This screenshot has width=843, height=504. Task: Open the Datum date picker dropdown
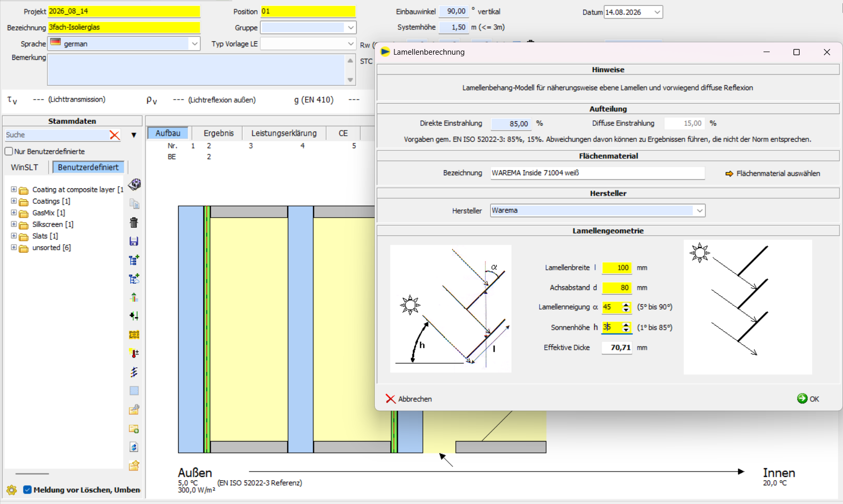coord(657,12)
